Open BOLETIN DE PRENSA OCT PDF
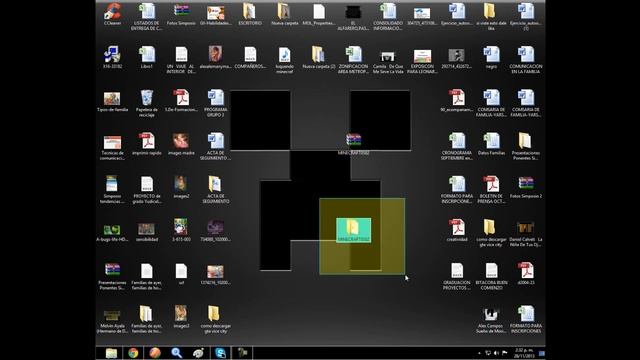Screen dimensions: 640x360 (x=491, y=189)
